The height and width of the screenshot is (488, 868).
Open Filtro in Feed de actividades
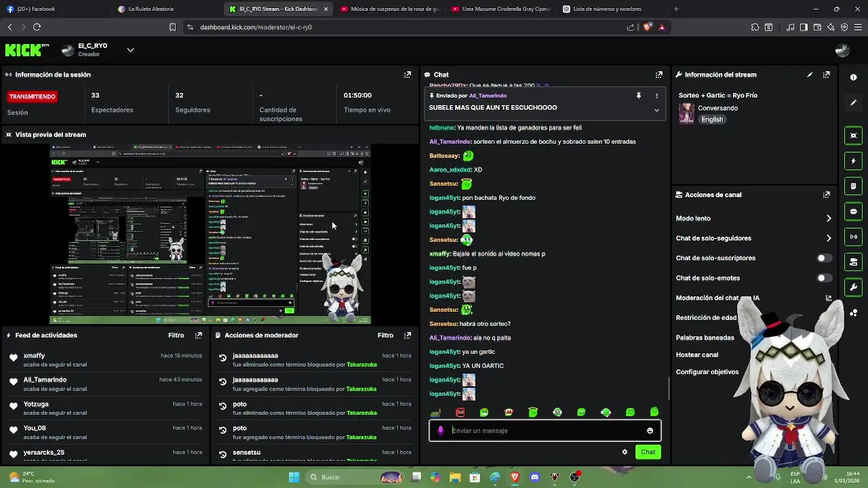[176, 335]
